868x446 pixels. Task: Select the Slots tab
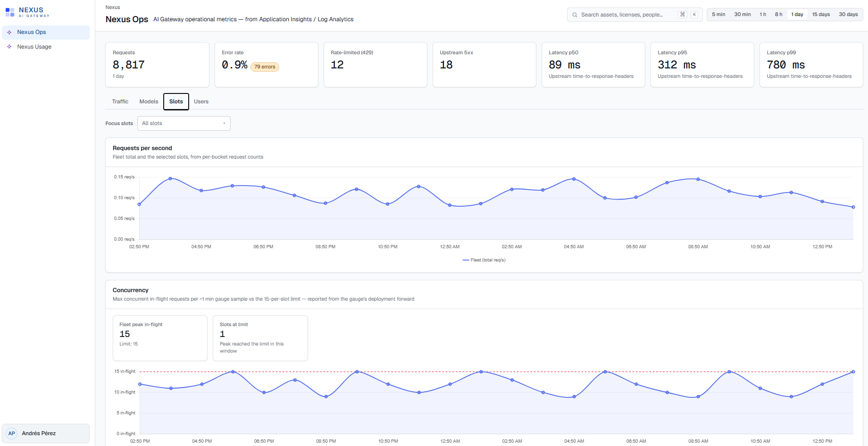click(x=176, y=101)
